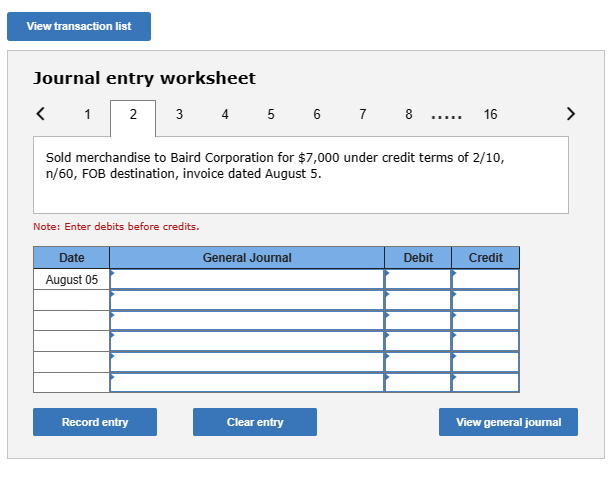Click the 'Note: Enter debits before credits' text
Screen dimensions: 616x484
point(116,227)
